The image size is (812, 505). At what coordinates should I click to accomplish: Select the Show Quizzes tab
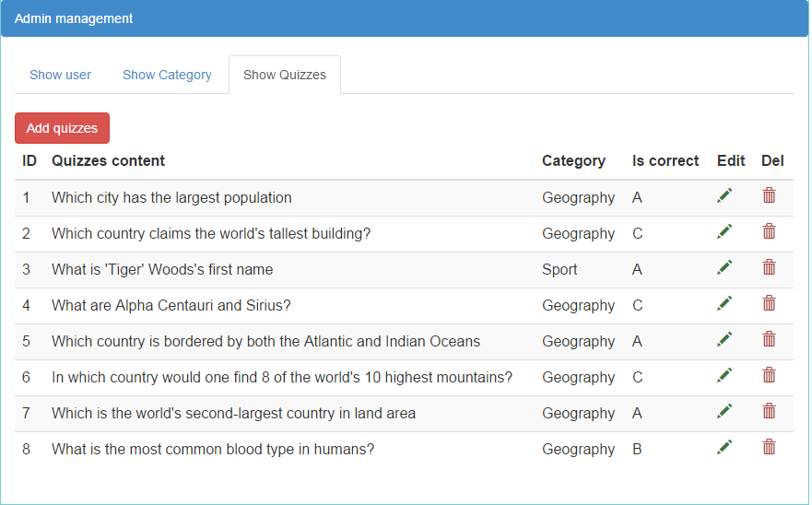pyautogui.click(x=284, y=75)
